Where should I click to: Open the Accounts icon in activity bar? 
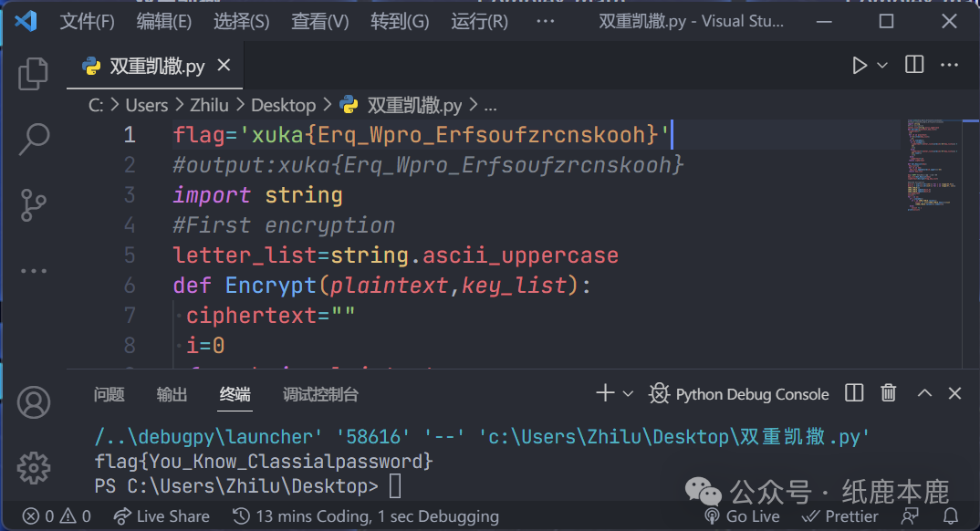34,401
